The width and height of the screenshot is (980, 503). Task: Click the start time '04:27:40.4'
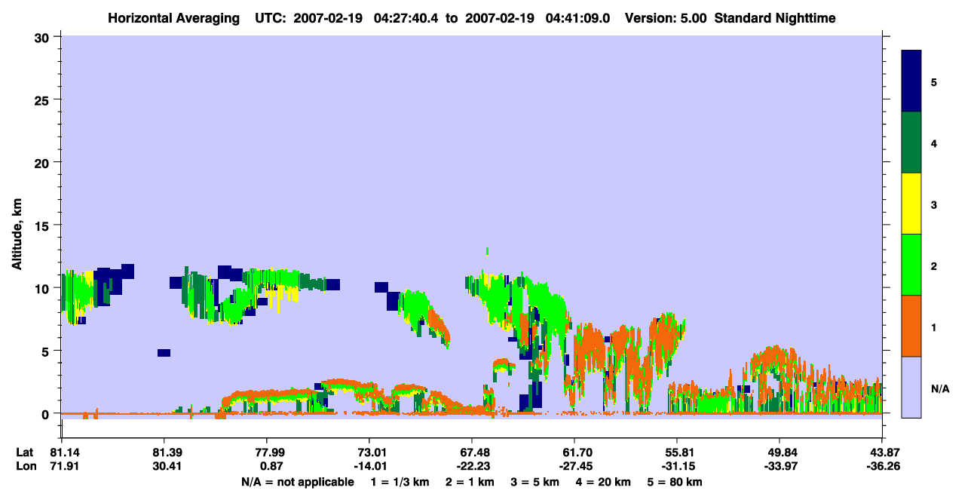pos(405,18)
